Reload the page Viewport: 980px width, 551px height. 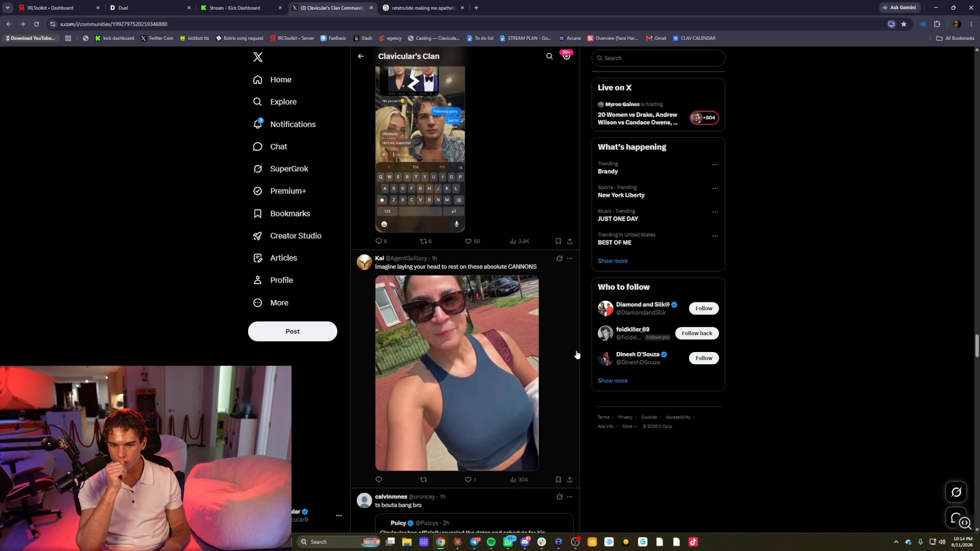36,24
